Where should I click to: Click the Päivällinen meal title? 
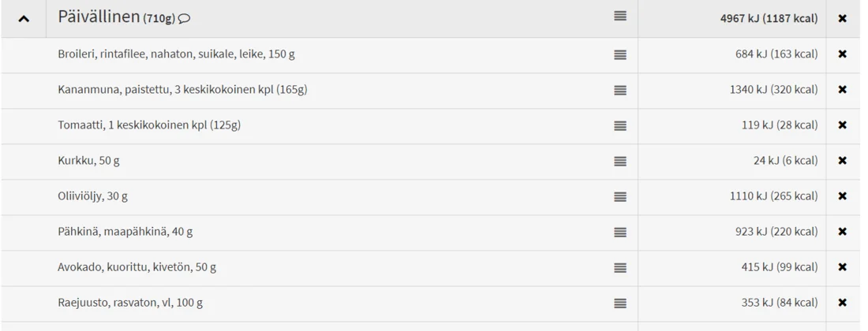99,17
